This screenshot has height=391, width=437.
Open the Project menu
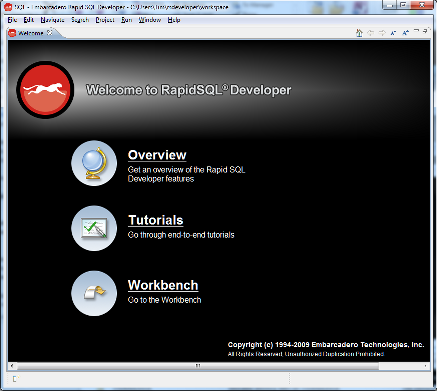point(105,20)
